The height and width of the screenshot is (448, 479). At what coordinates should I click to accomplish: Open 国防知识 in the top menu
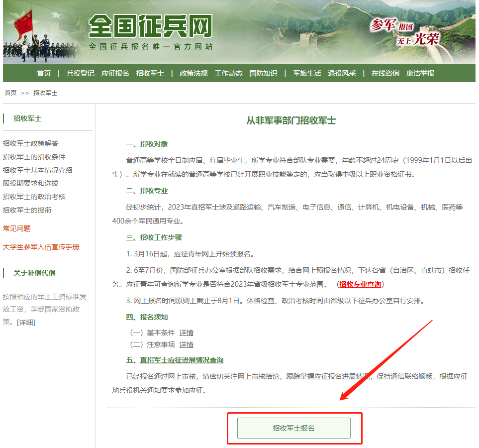[263, 73]
